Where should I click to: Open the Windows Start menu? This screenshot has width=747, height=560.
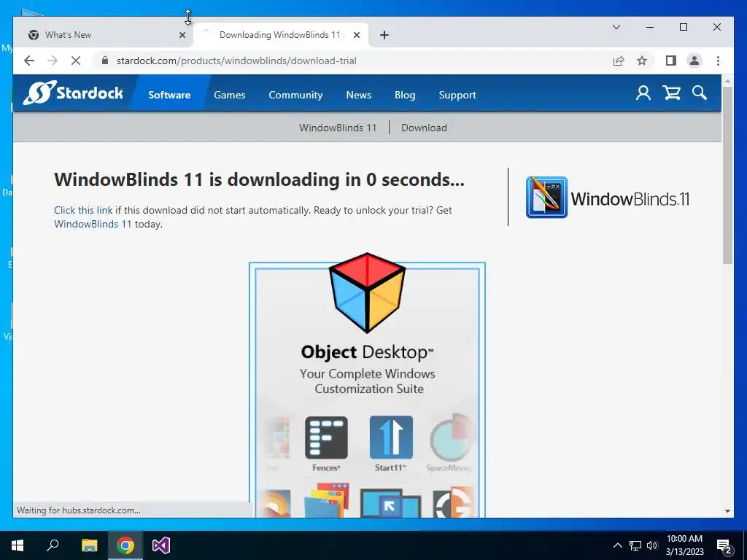[18, 545]
